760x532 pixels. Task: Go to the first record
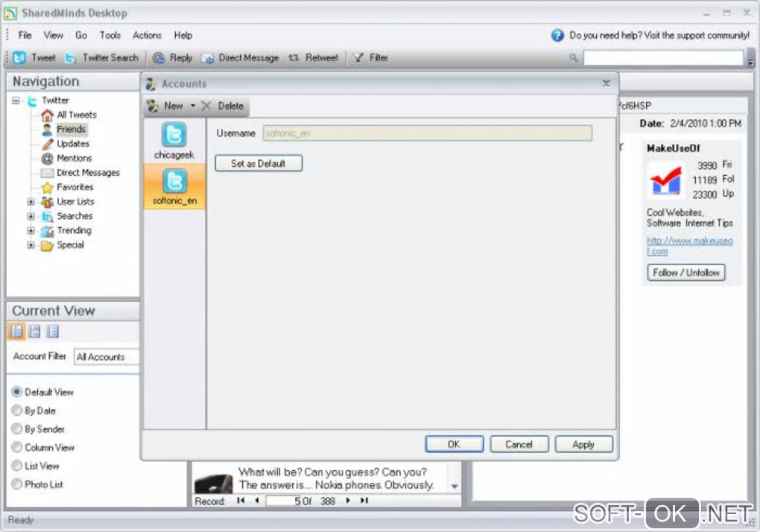pyautogui.click(x=241, y=501)
